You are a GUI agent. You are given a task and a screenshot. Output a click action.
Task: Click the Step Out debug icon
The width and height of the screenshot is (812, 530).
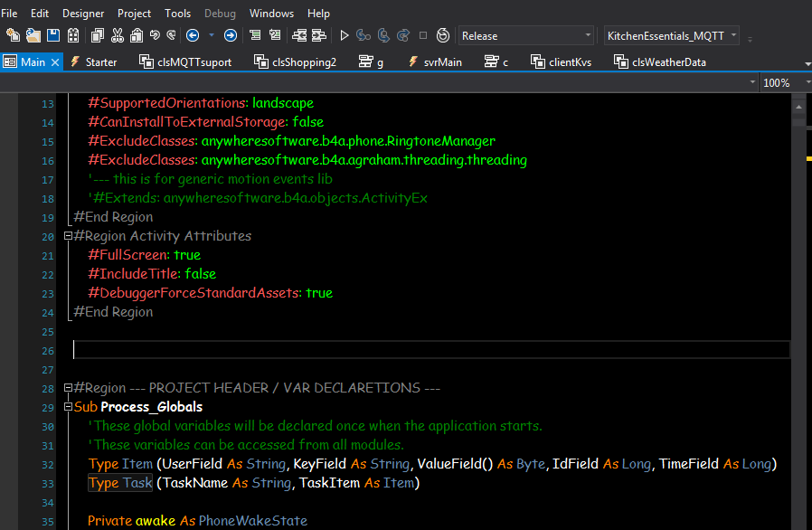pyautogui.click(x=403, y=35)
